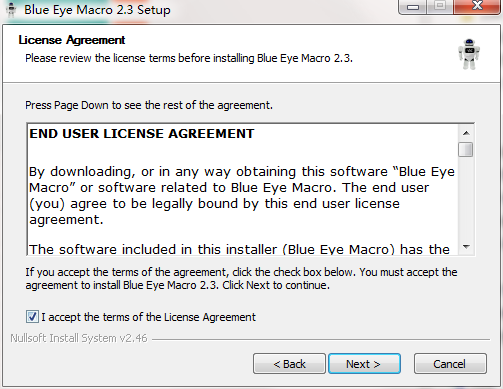Viewport: 503px width, 389px height.
Task: Minimize the setup window
Action: pos(413,6)
